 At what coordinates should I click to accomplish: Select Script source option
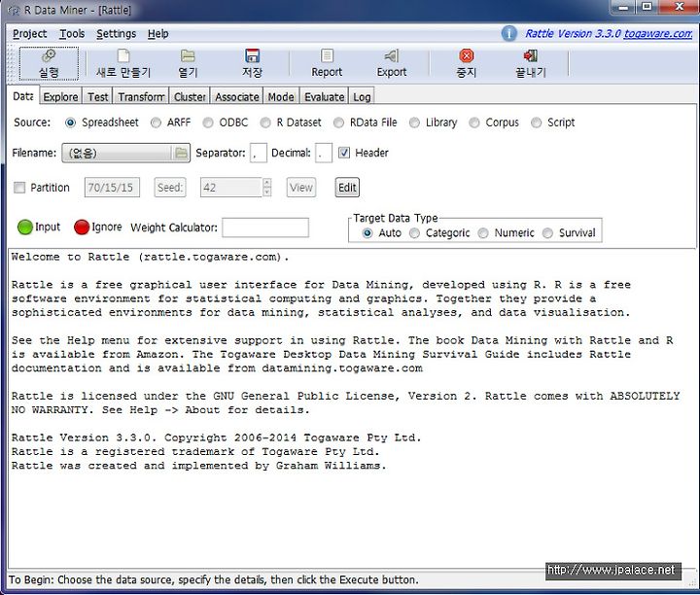pos(536,122)
